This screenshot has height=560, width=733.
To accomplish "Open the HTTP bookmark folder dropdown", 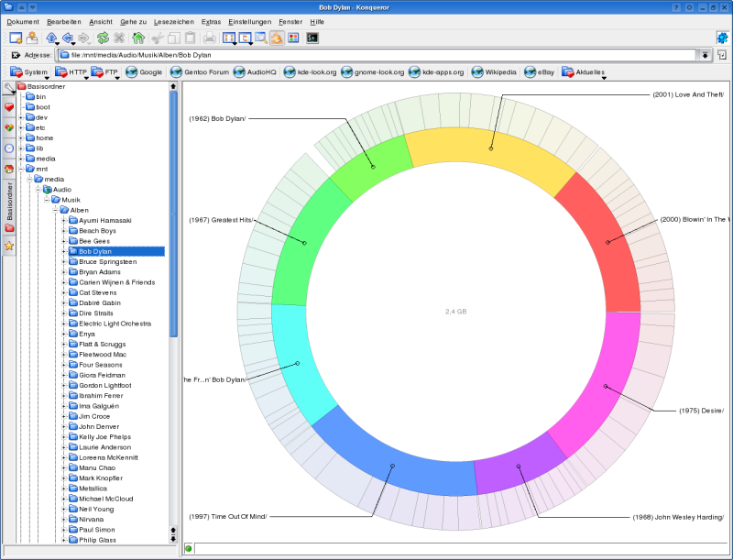I will tap(71, 72).
